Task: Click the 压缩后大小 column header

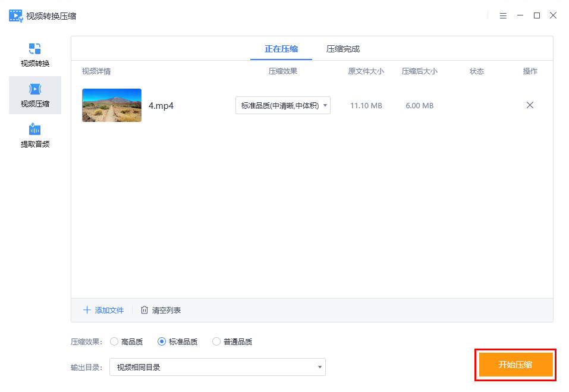Action: (x=420, y=71)
